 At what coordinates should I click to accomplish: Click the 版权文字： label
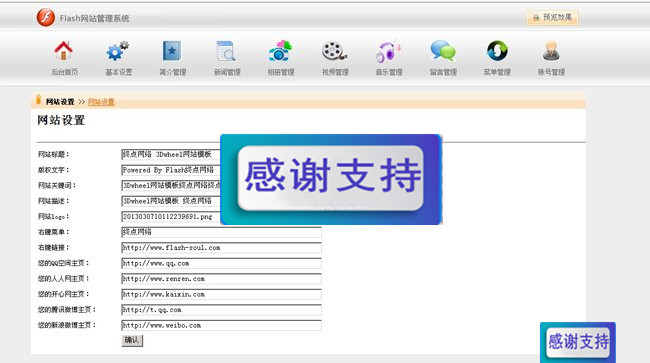tap(53, 170)
